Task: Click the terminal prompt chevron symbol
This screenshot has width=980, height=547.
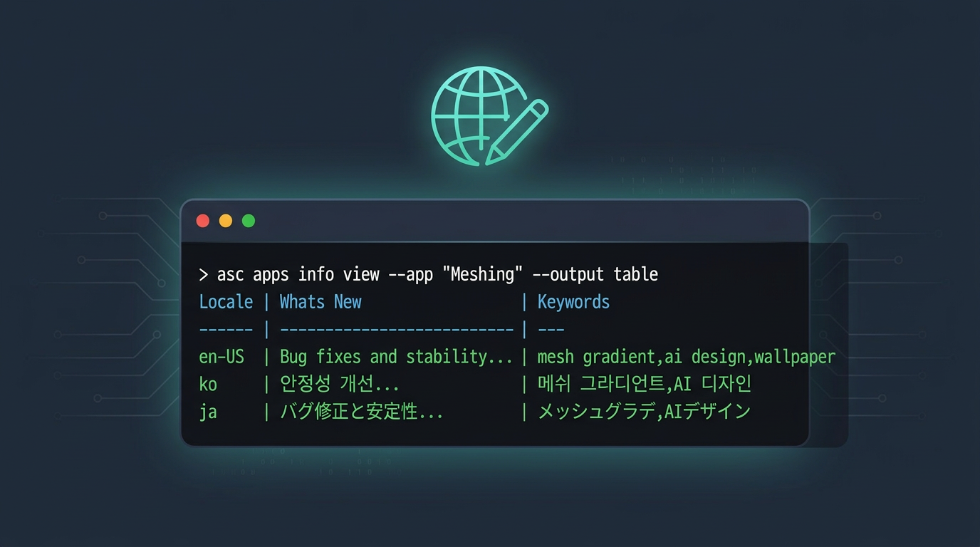Action: pos(204,274)
